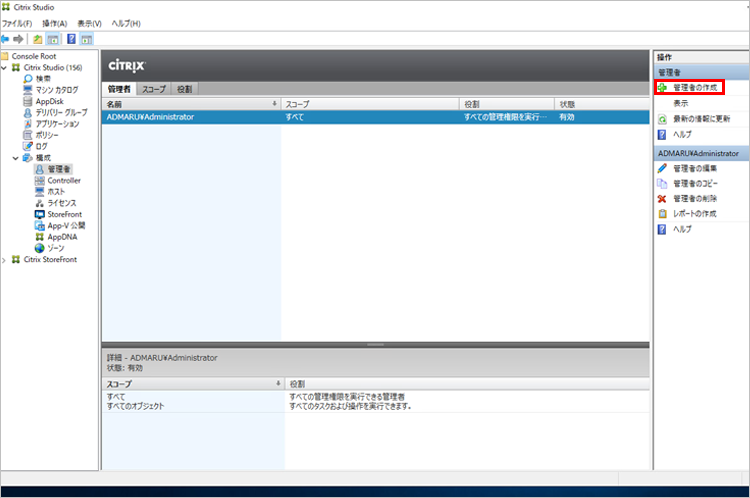
Task: Click the Forward arrow toolbar icon
Action: [x=19, y=39]
